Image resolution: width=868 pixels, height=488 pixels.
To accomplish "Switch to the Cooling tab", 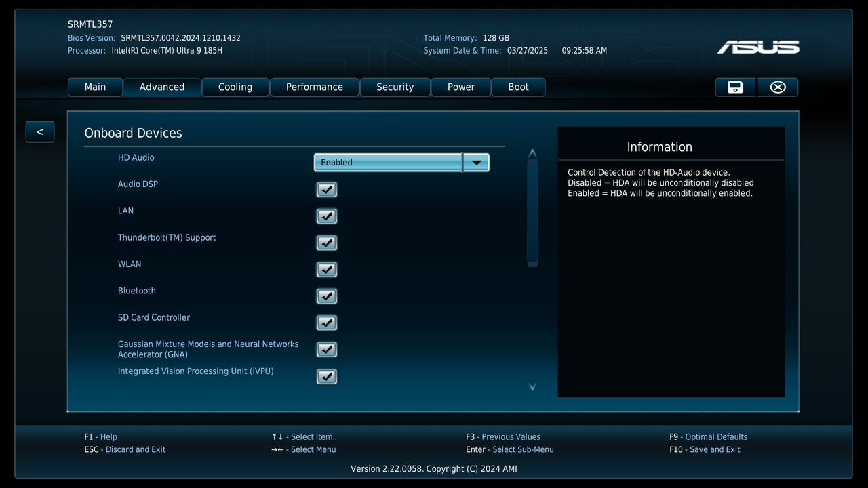I will click(235, 87).
